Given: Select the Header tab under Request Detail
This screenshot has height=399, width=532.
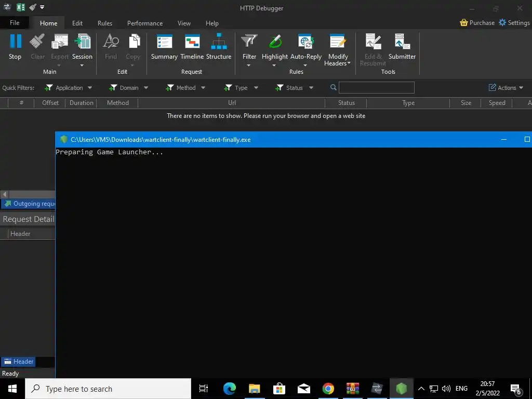Looking at the screenshot, I should coord(20,233).
